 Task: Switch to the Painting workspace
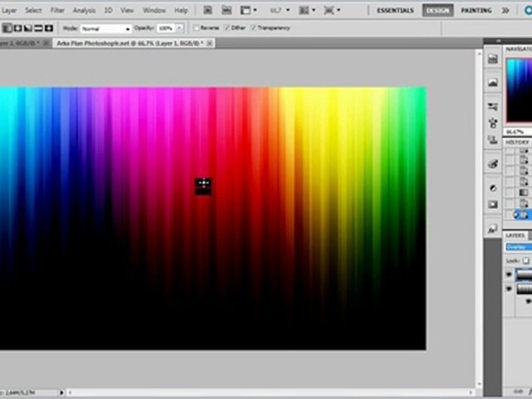coord(476,10)
